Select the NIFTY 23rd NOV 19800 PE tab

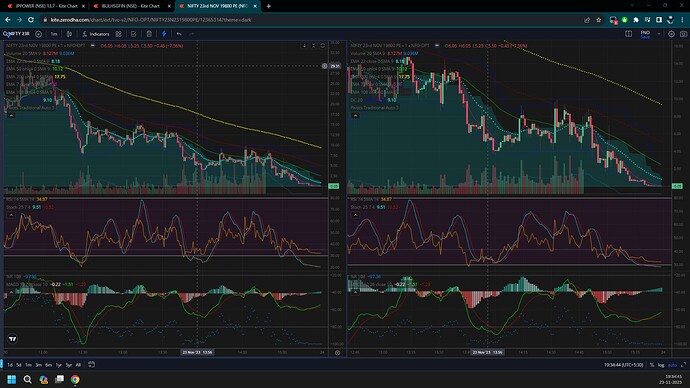[218, 6]
